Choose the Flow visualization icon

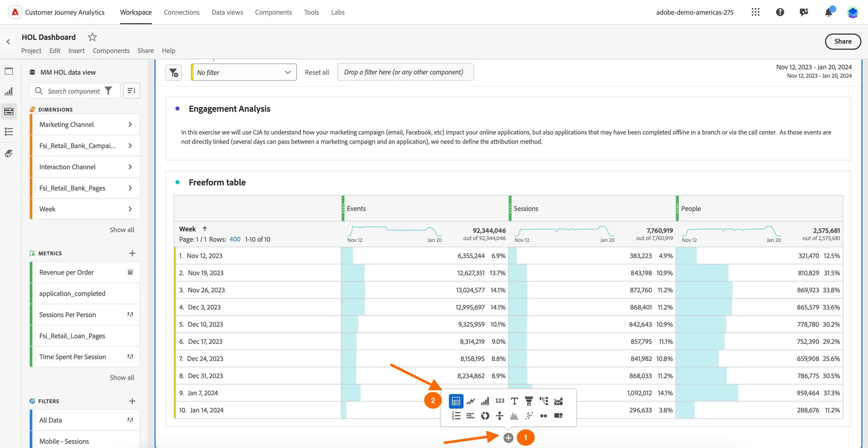(544, 401)
